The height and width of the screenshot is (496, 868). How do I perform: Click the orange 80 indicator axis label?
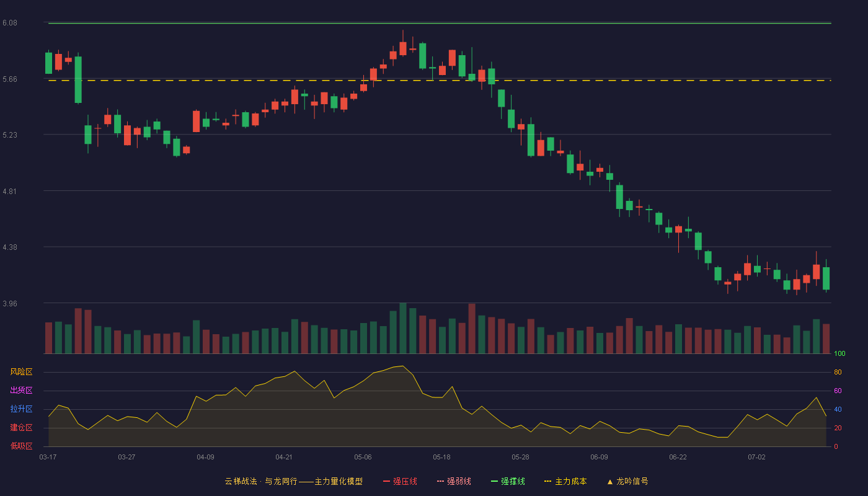(x=838, y=372)
